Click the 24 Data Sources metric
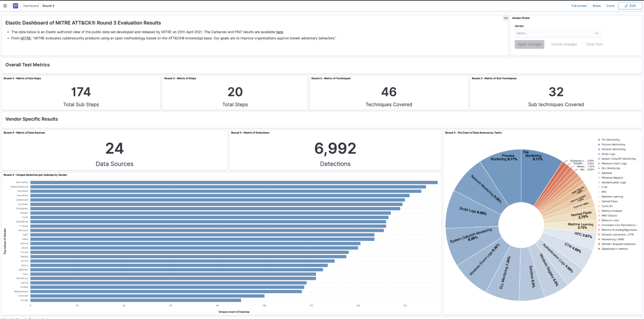The height and width of the screenshot is (319, 644). click(114, 154)
